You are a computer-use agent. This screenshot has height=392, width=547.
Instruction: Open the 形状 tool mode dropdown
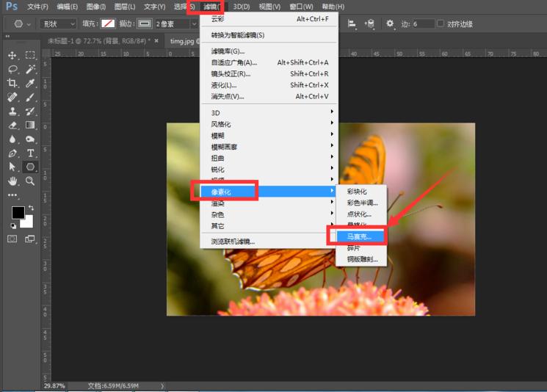[x=58, y=23]
